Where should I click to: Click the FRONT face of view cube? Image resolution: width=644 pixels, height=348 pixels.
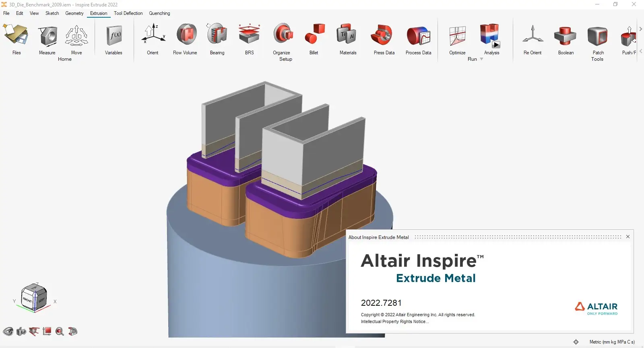click(x=27, y=301)
